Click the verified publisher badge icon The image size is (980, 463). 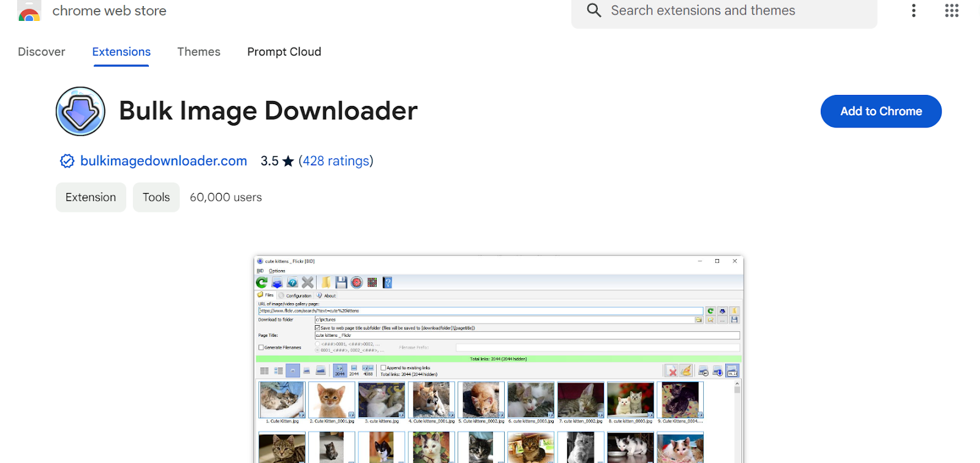click(67, 161)
